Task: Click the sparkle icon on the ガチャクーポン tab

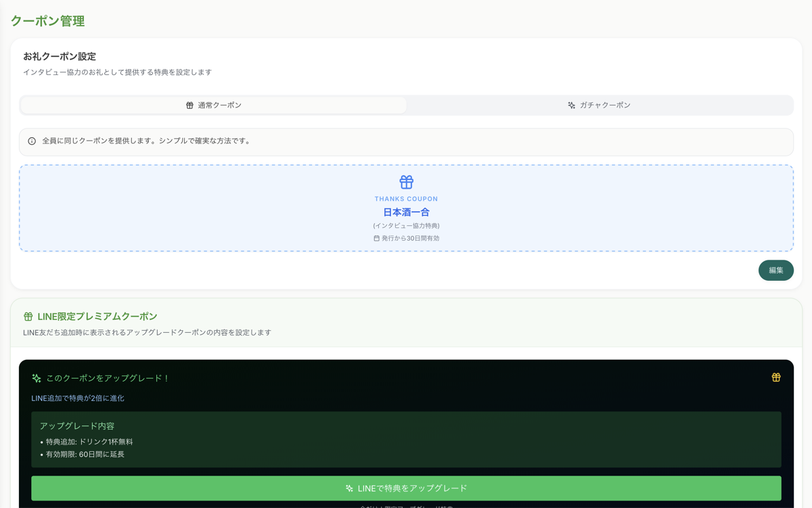Action: (x=572, y=105)
